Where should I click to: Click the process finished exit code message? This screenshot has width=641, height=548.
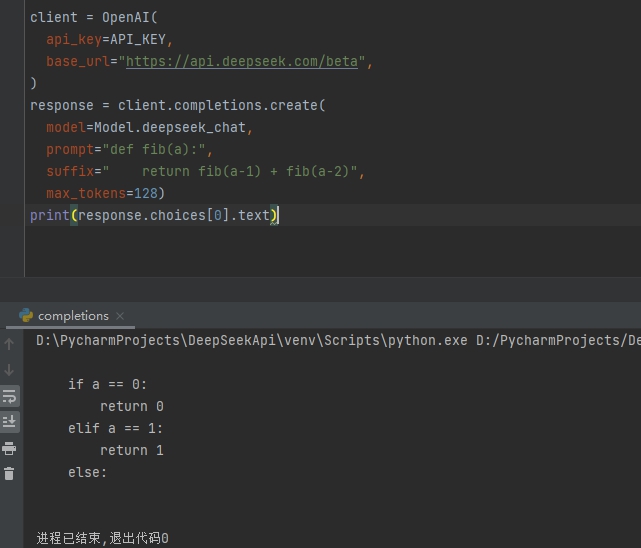tap(102, 538)
